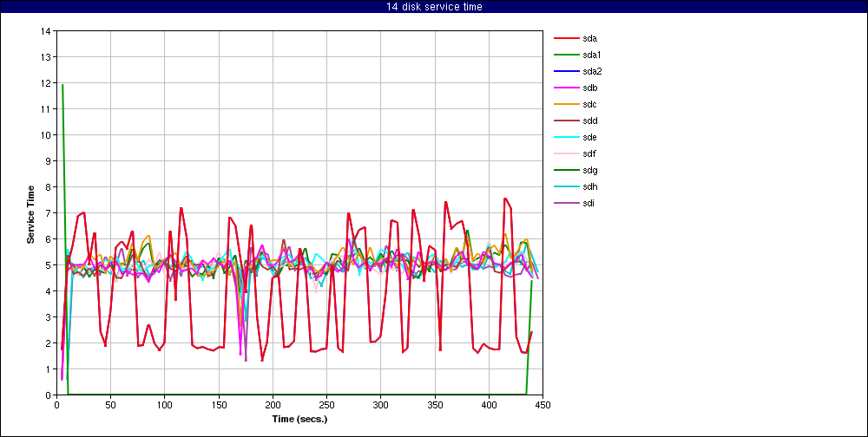868x437 pixels.
Task: Click the x-axis tick value 450
Action: click(x=542, y=404)
